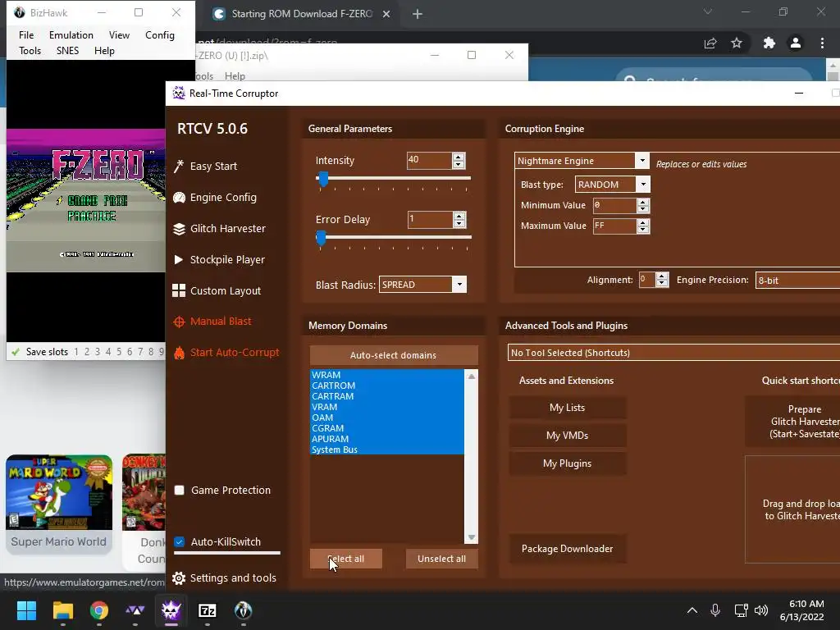The width and height of the screenshot is (840, 630).
Task: Select CARTROM memory domain
Action: click(387, 386)
